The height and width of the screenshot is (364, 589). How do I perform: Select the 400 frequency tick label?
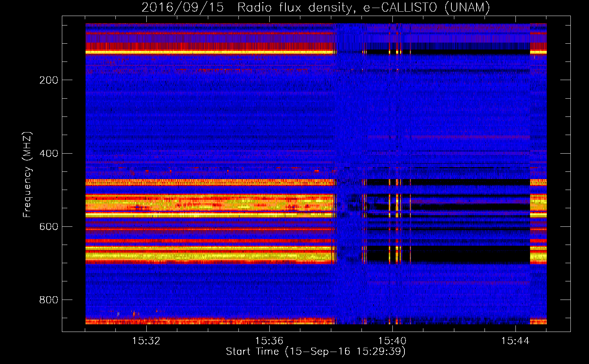(49, 153)
